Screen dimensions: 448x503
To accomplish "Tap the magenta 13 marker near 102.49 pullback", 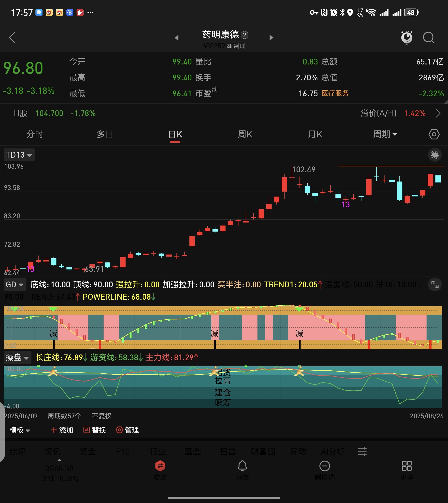I will 346,204.
